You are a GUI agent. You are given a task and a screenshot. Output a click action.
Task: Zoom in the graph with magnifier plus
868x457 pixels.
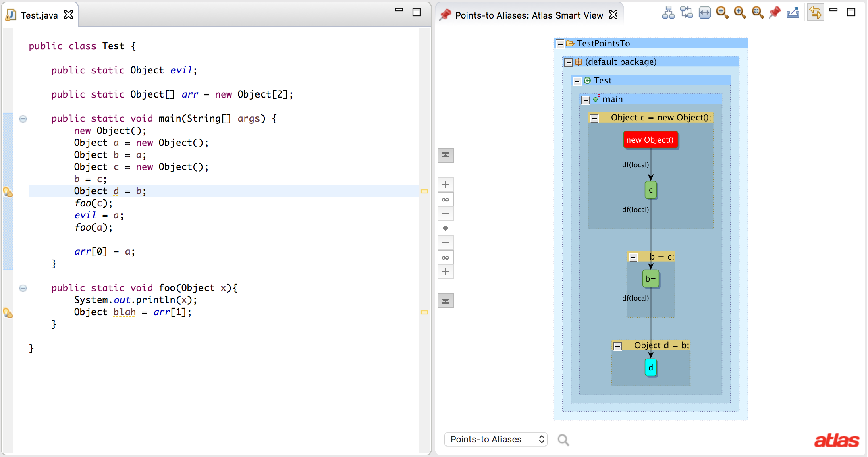[x=740, y=12]
